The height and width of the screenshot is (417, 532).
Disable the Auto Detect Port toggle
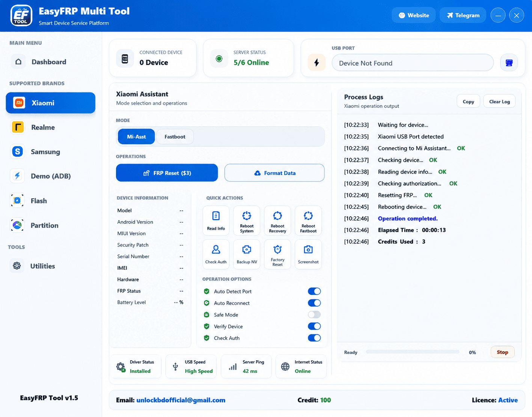314,291
